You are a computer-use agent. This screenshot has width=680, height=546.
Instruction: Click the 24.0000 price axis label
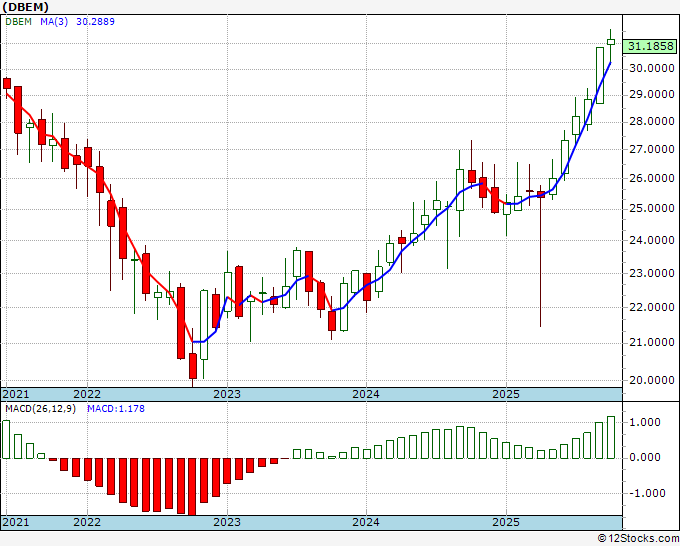tap(651, 240)
